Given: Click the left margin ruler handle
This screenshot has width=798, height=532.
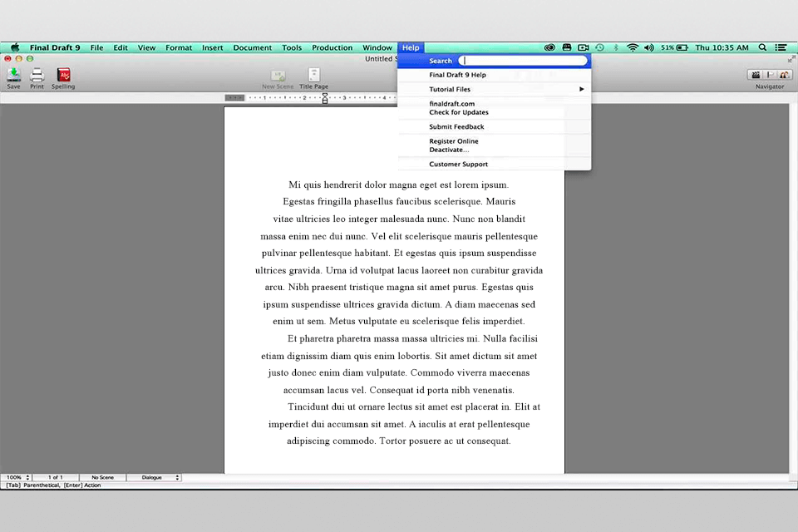Looking at the screenshot, I should 234,98.
